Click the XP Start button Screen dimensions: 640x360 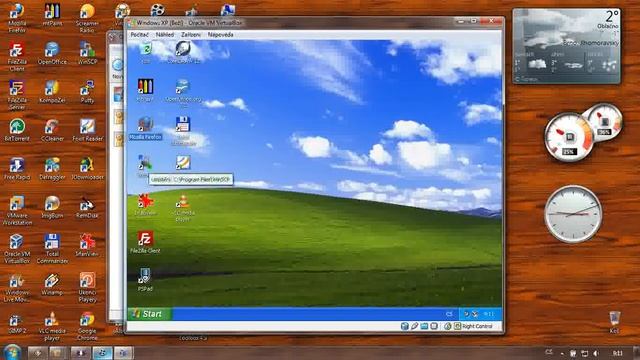coord(150,314)
